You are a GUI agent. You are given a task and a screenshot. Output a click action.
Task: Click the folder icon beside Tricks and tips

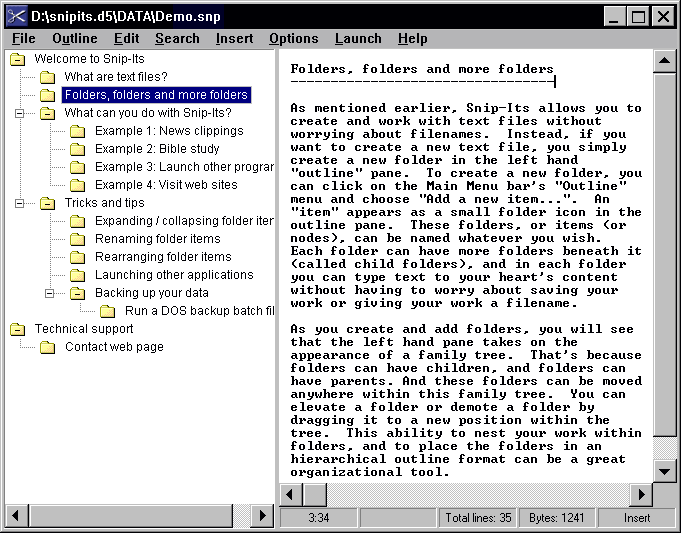click(x=47, y=203)
